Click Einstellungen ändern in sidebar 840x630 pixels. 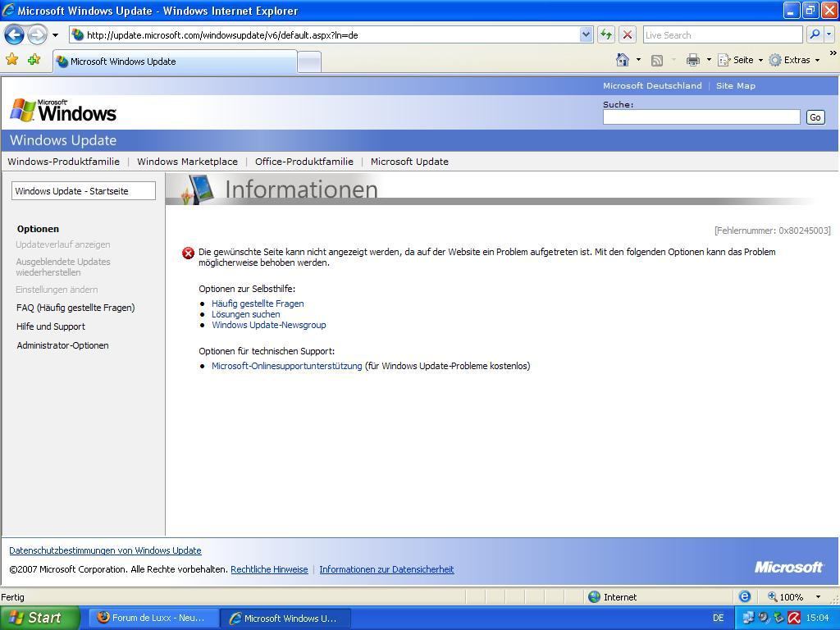click(x=57, y=290)
